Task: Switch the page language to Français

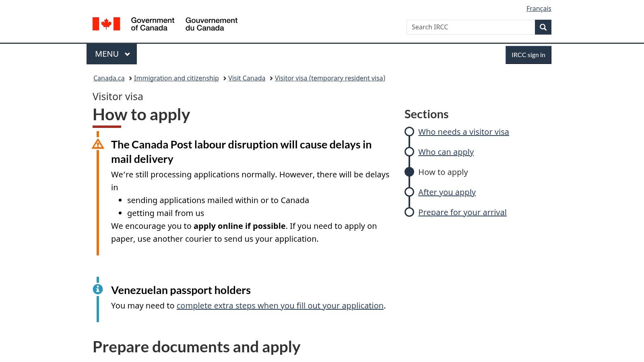Action: (539, 8)
